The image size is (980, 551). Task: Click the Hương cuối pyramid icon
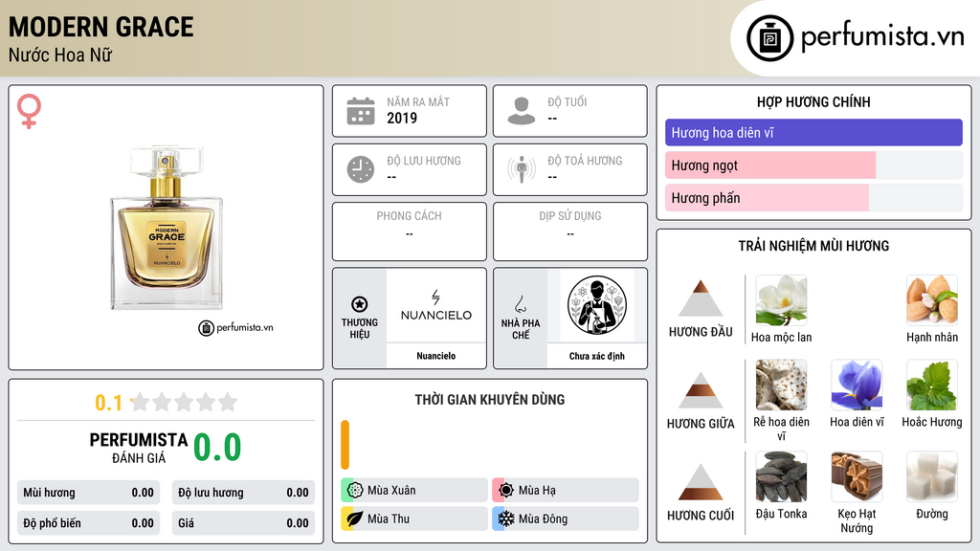tap(701, 482)
